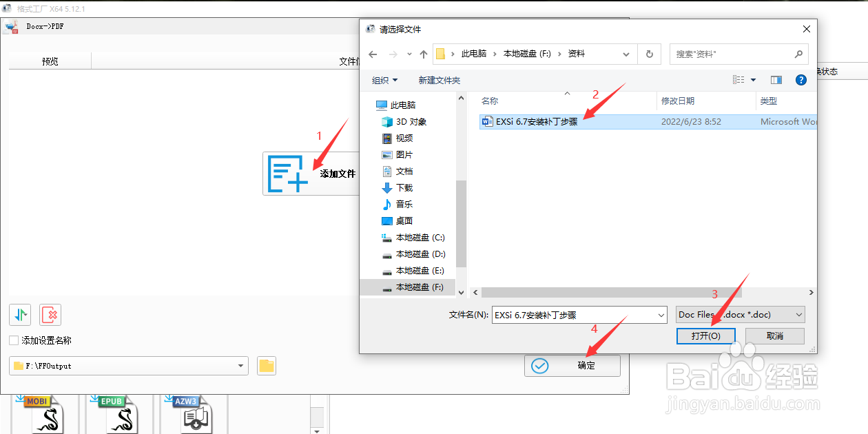
Task: Click the preview pane icon in dialog toolbar
Action: click(776, 79)
